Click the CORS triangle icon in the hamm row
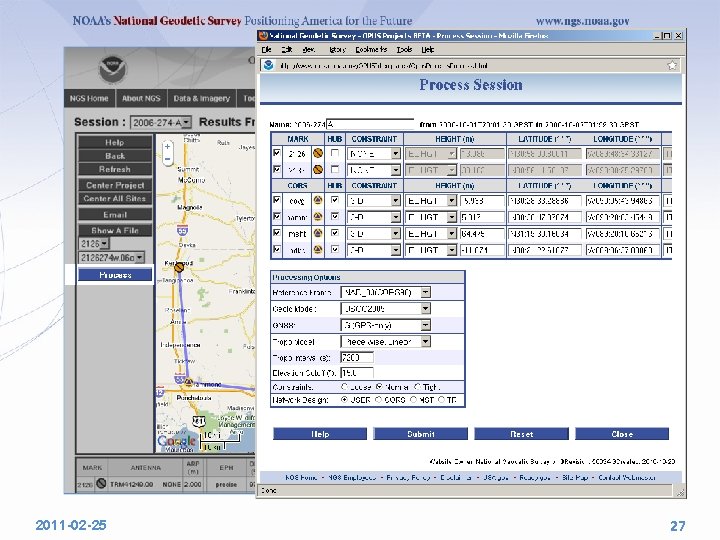 click(x=318, y=217)
